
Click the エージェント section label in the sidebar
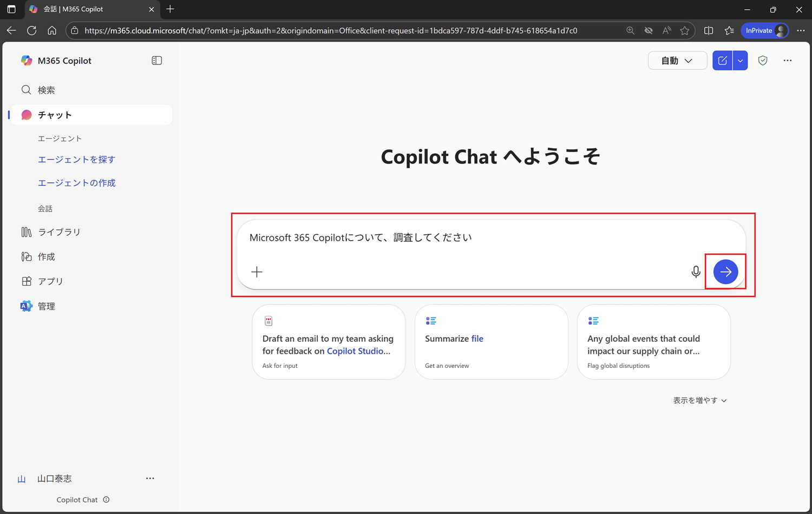[x=60, y=139]
